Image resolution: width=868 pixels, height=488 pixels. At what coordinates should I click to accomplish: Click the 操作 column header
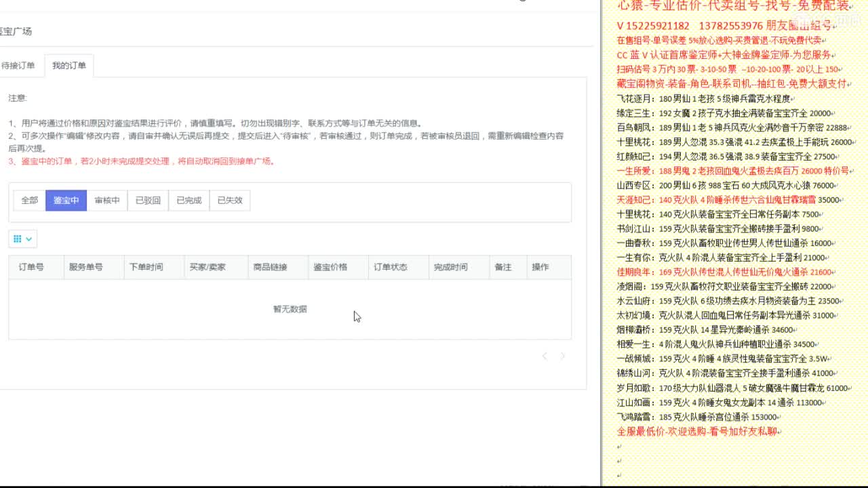point(540,267)
